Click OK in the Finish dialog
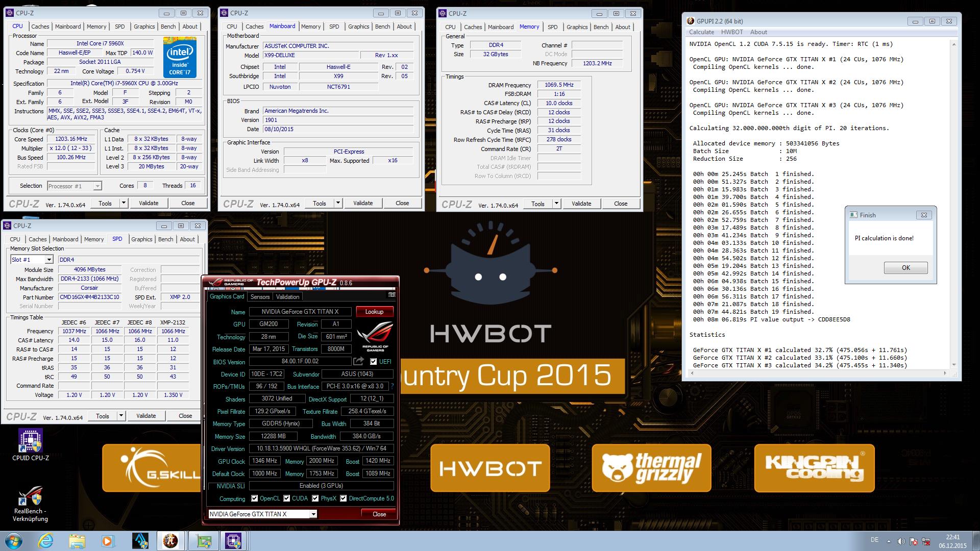 (905, 268)
